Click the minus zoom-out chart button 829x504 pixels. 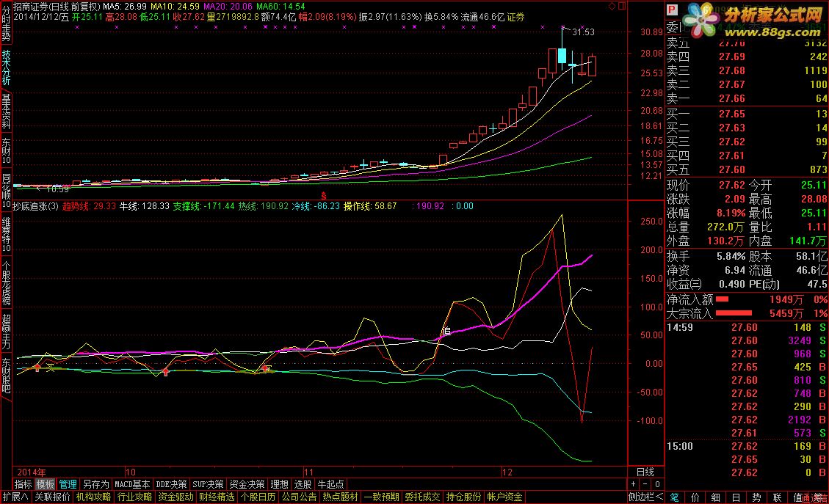(645, 484)
